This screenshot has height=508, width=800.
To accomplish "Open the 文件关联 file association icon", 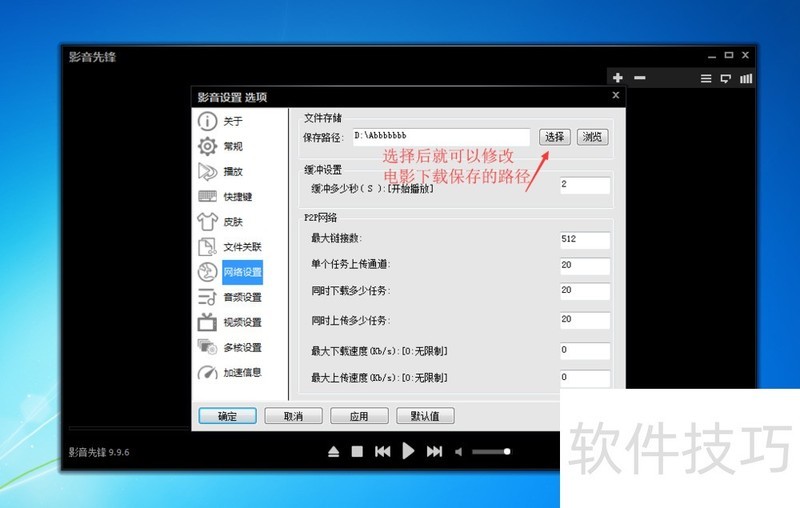I will coord(207,247).
